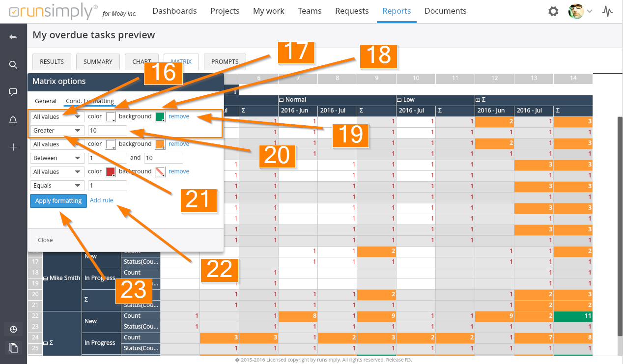Open the Greater condition dropdown
The image size is (623, 364).
point(57,131)
